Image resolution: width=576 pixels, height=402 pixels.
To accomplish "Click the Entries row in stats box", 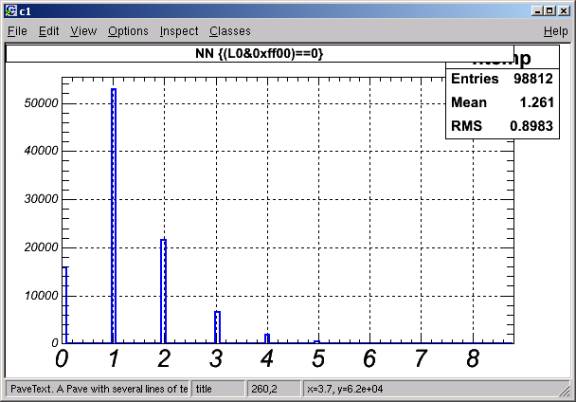I will pos(502,79).
